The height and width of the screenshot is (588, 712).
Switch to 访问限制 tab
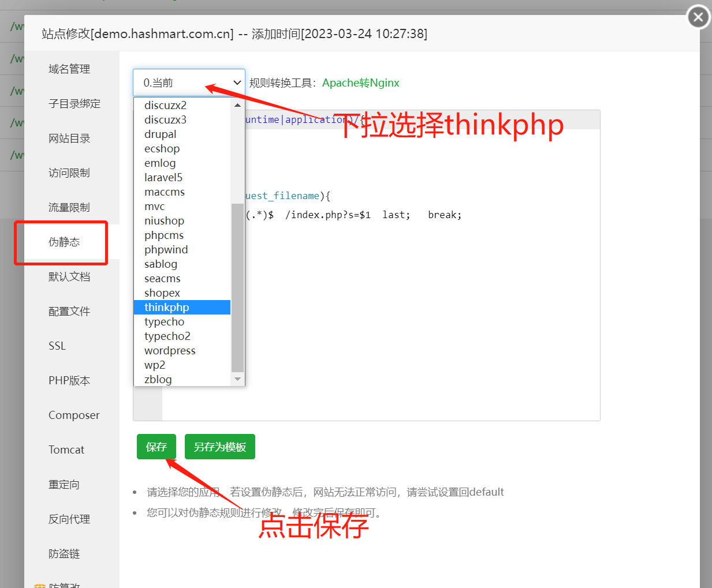72,173
